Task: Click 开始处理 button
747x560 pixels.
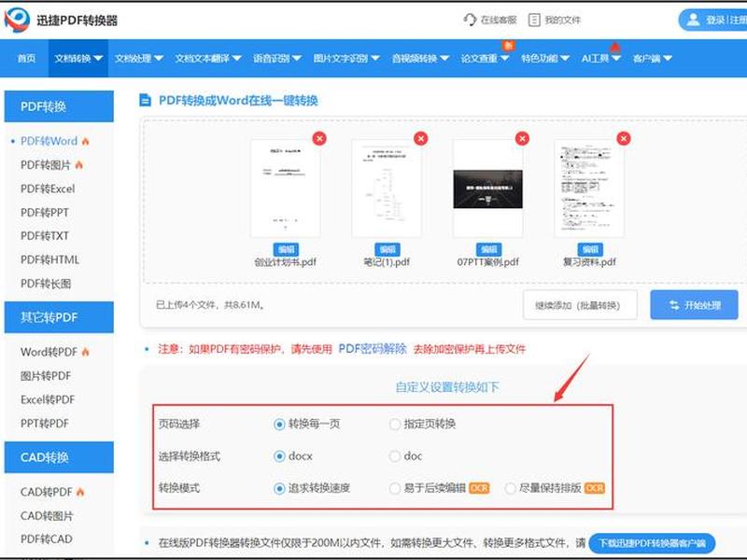Action: point(694,305)
